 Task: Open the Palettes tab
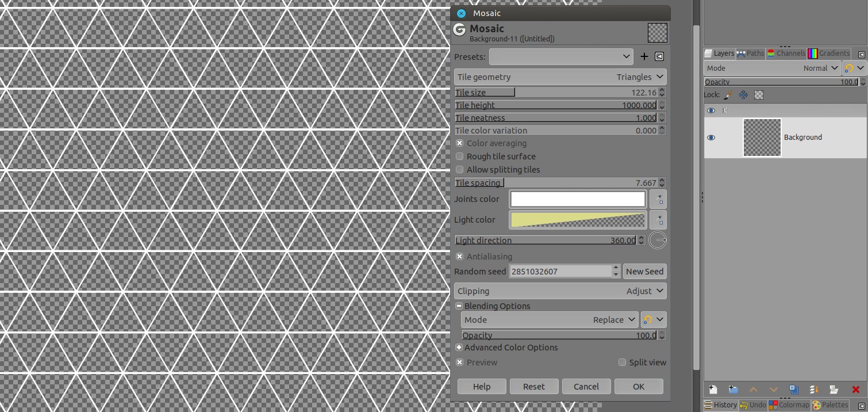click(830, 405)
